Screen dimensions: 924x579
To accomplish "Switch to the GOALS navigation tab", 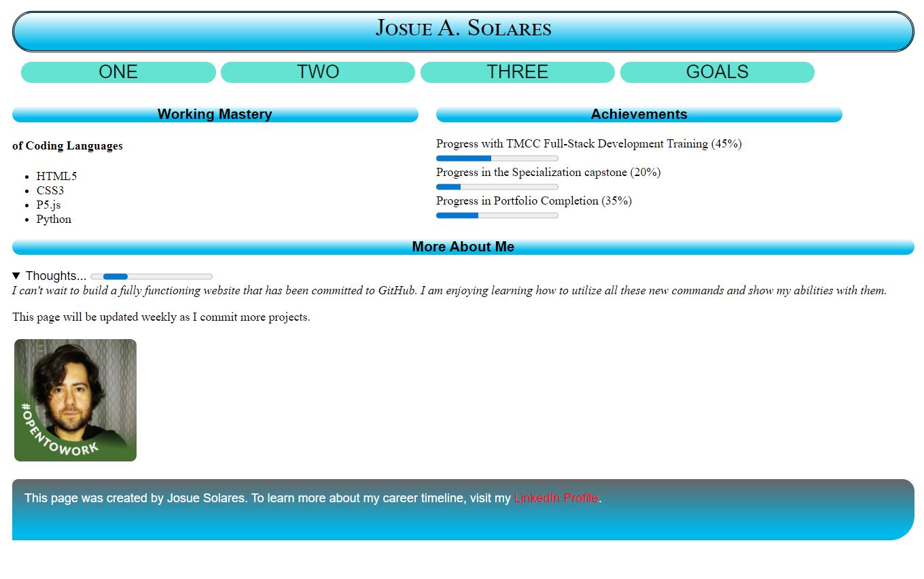I will (717, 72).
